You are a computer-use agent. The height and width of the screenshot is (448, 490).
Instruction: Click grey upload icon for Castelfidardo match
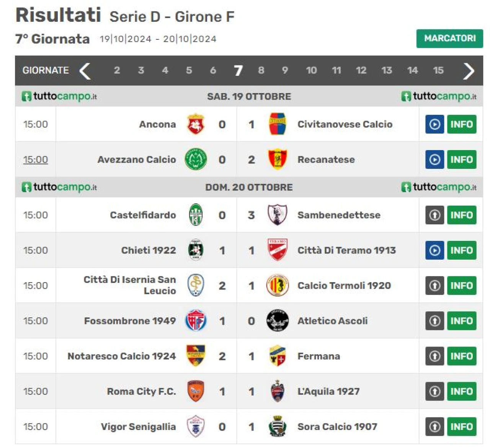[434, 215]
